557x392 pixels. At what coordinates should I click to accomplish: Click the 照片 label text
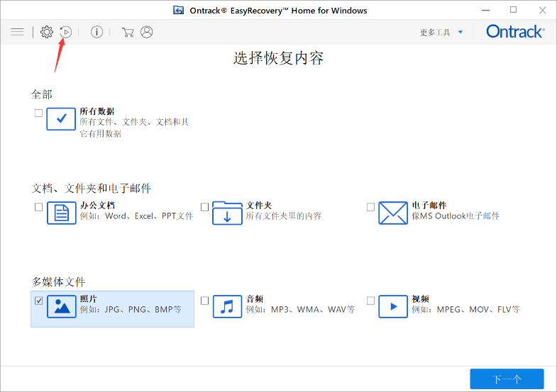pyautogui.click(x=89, y=299)
